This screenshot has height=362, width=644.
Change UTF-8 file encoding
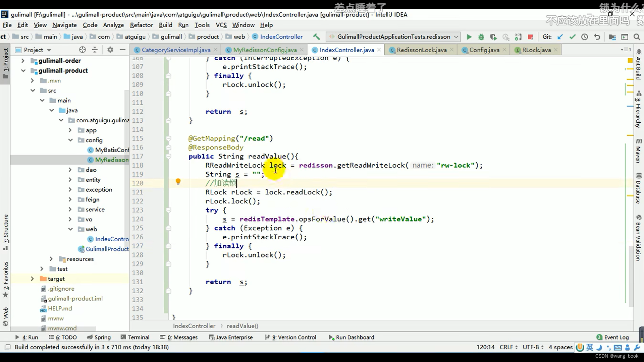(x=533, y=347)
